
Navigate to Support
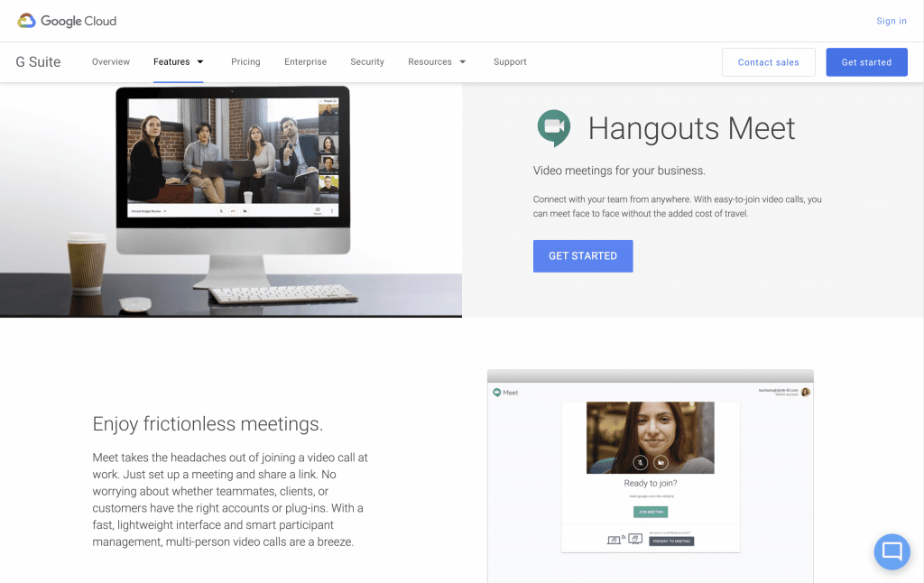(x=511, y=62)
